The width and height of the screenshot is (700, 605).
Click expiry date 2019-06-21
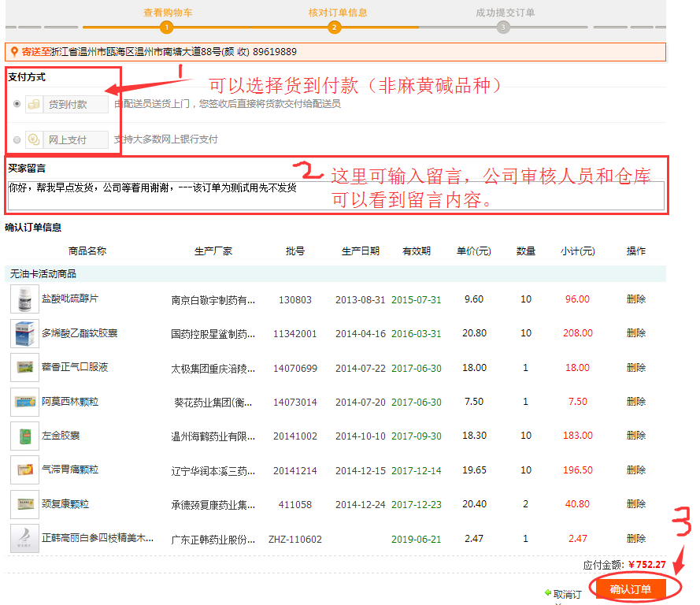[x=416, y=539]
